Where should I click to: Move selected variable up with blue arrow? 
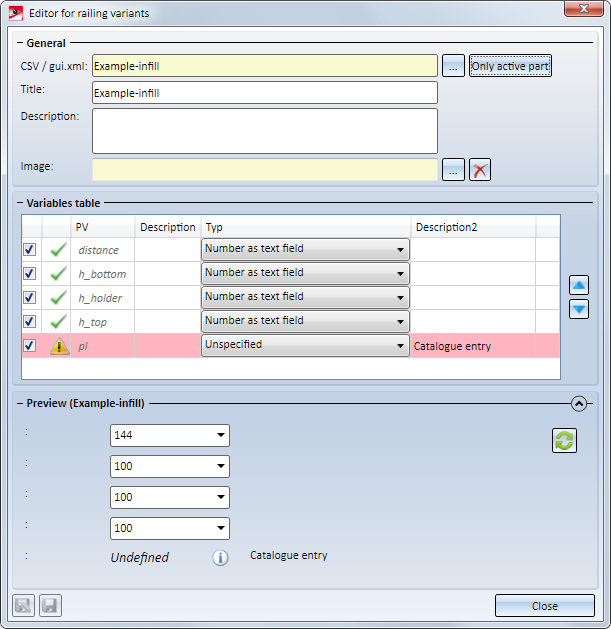(579, 285)
